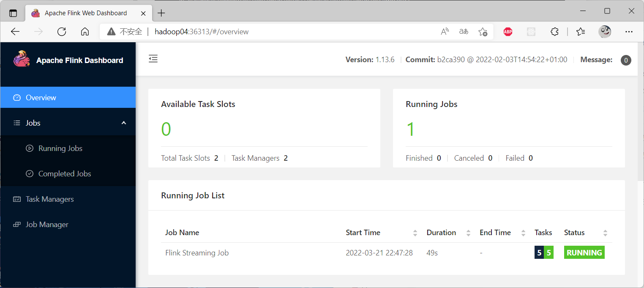Open a new browser tab

[161, 13]
